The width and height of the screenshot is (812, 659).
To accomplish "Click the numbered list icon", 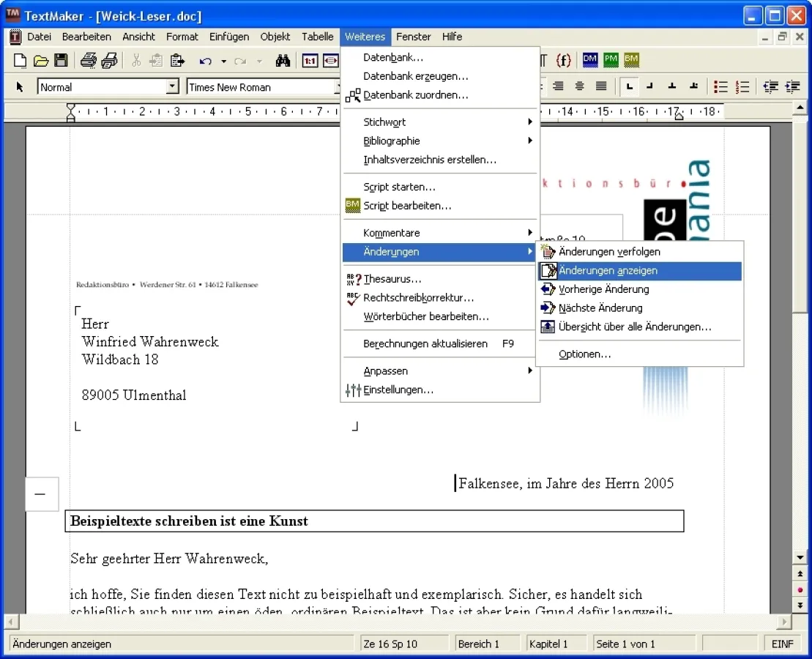I will tap(742, 87).
